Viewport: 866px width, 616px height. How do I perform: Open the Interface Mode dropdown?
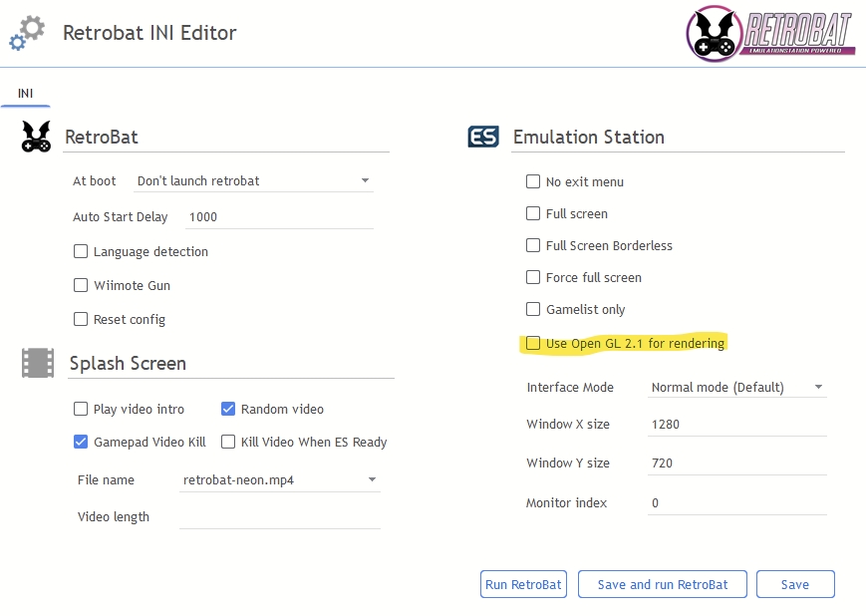tap(736, 388)
